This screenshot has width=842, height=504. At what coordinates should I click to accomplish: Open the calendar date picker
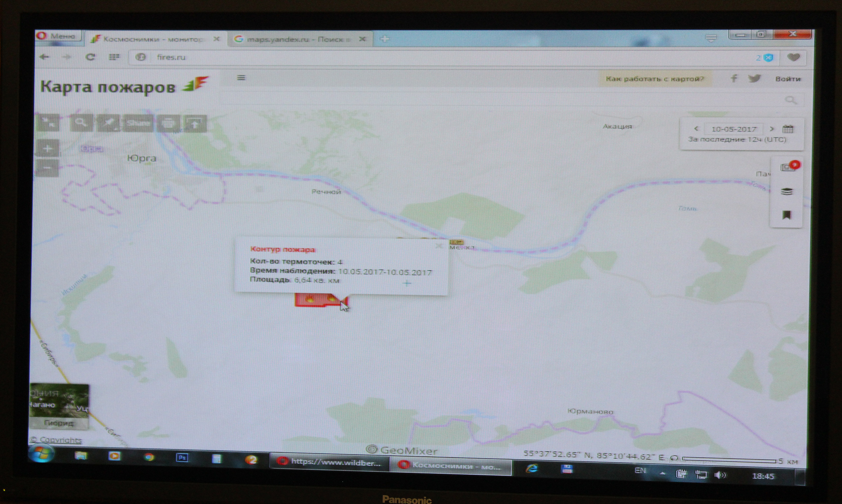788,129
